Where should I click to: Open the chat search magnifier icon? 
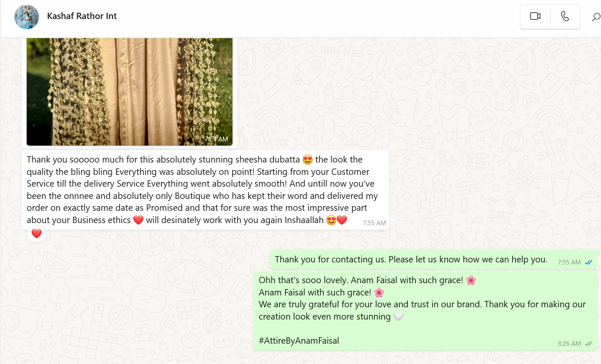(596, 17)
